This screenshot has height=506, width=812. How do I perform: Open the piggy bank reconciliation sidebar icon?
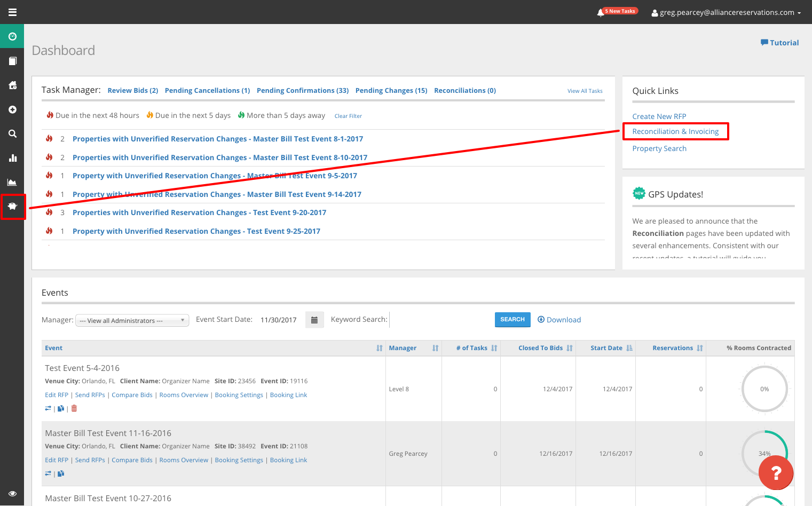[13, 207]
